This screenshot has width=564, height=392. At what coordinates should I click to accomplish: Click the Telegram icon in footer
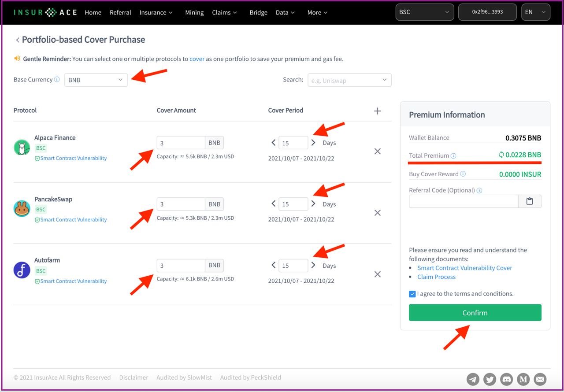point(473,379)
